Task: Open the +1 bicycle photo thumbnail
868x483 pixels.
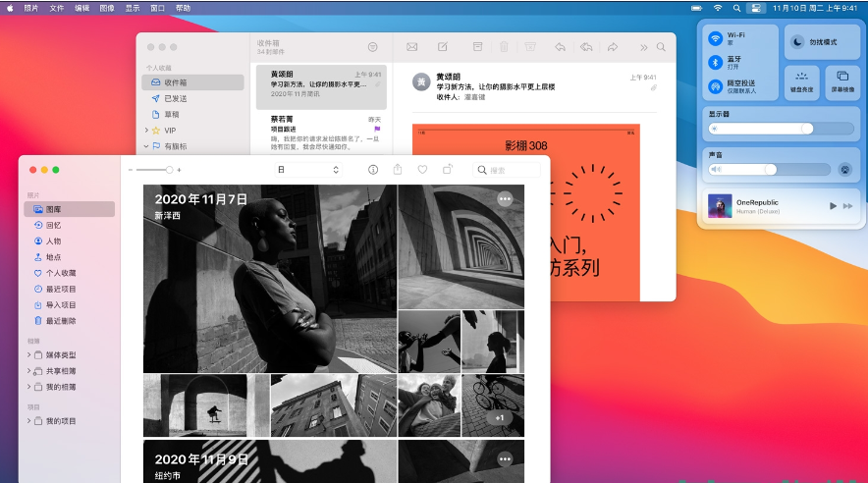Action: pyautogui.click(x=493, y=405)
